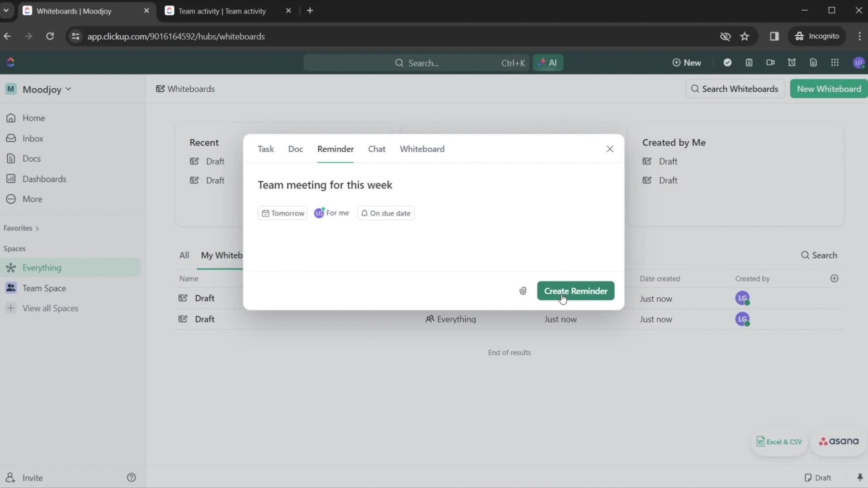Click the On due date notification toggle
The width and height of the screenshot is (868, 488).
click(386, 213)
